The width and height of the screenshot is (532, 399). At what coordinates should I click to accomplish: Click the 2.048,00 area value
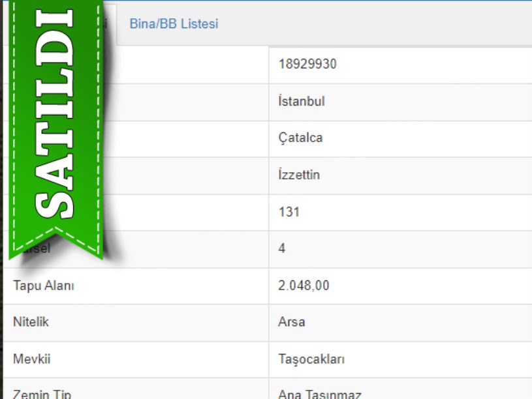click(x=304, y=286)
